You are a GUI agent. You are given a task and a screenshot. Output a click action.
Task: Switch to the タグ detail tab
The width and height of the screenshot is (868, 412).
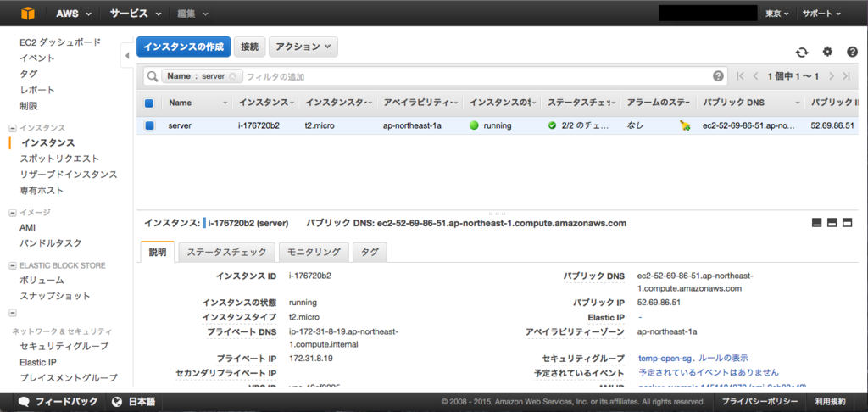pyautogui.click(x=370, y=252)
